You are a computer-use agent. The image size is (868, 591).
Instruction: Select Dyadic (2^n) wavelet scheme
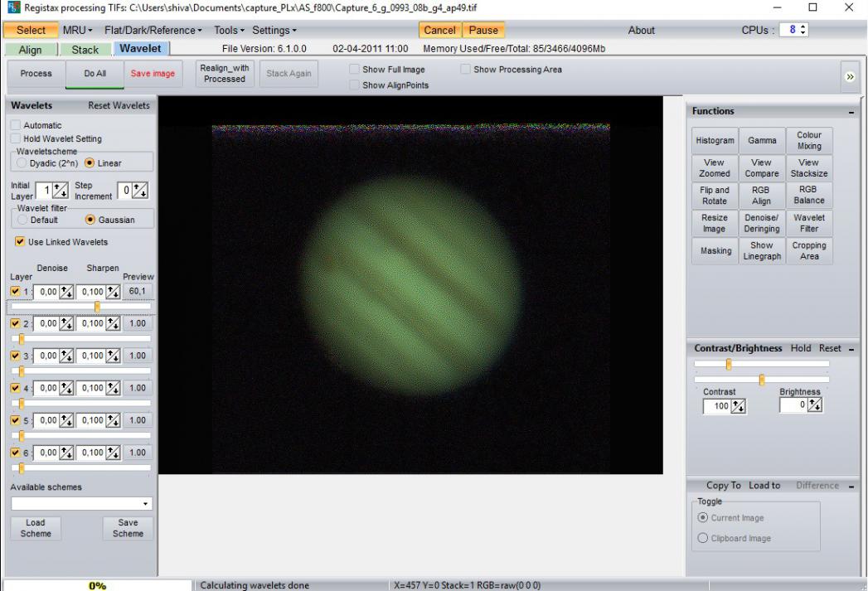tap(22, 163)
